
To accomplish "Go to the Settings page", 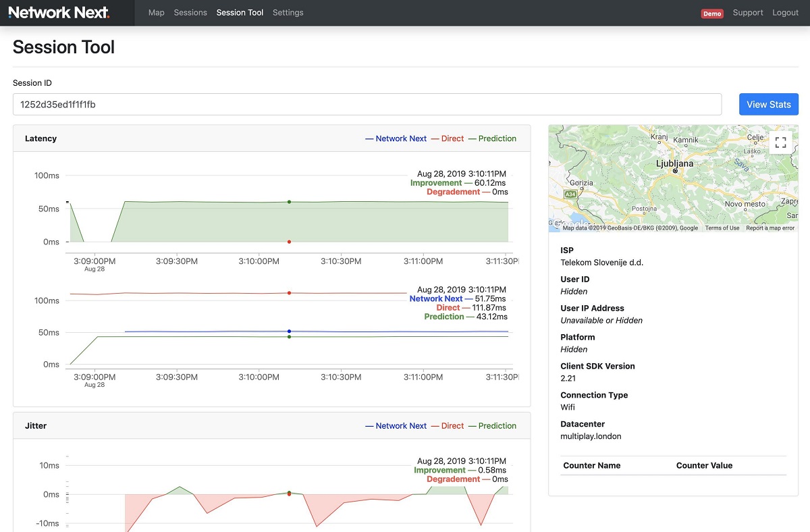I will point(288,13).
